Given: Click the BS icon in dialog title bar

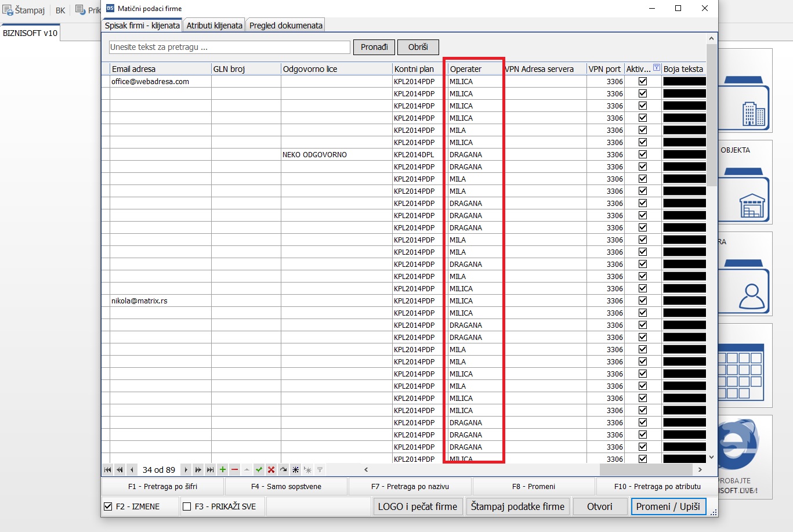Looking at the screenshot, I should [110, 8].
